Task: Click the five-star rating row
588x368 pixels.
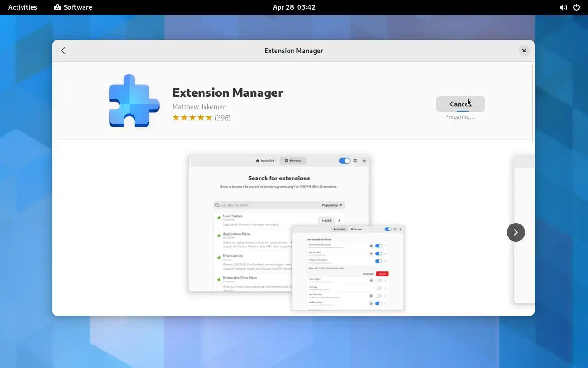Action: pos(192,118)
